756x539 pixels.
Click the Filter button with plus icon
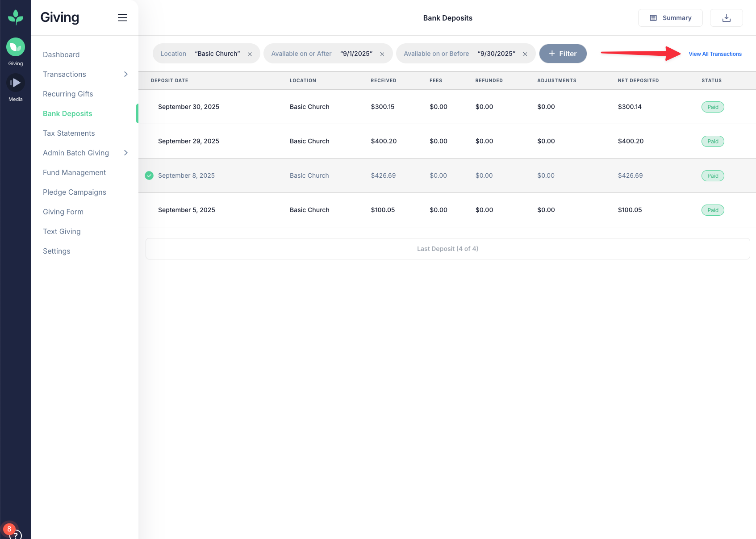pyautogui.click(x=563, y=54)
